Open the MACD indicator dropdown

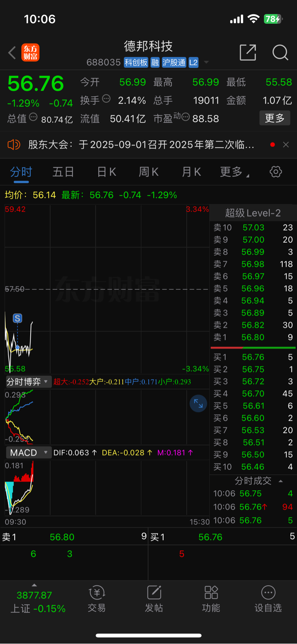[28, 453]
